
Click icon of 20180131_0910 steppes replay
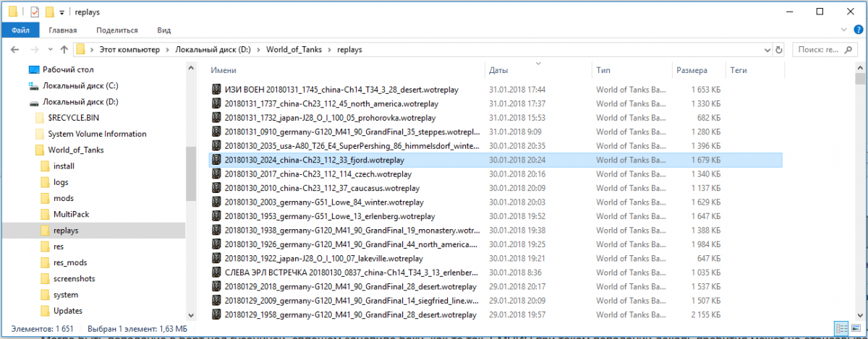coord(216,132)
